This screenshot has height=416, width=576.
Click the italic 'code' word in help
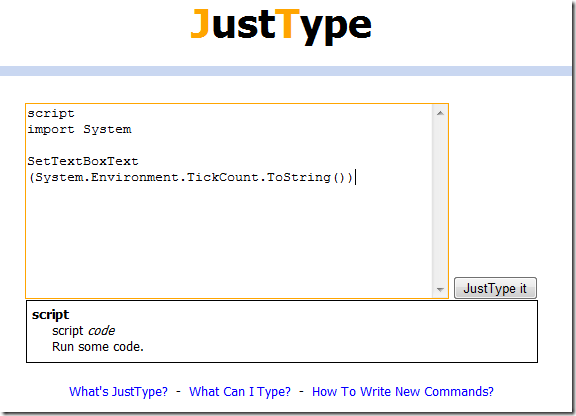101,331
